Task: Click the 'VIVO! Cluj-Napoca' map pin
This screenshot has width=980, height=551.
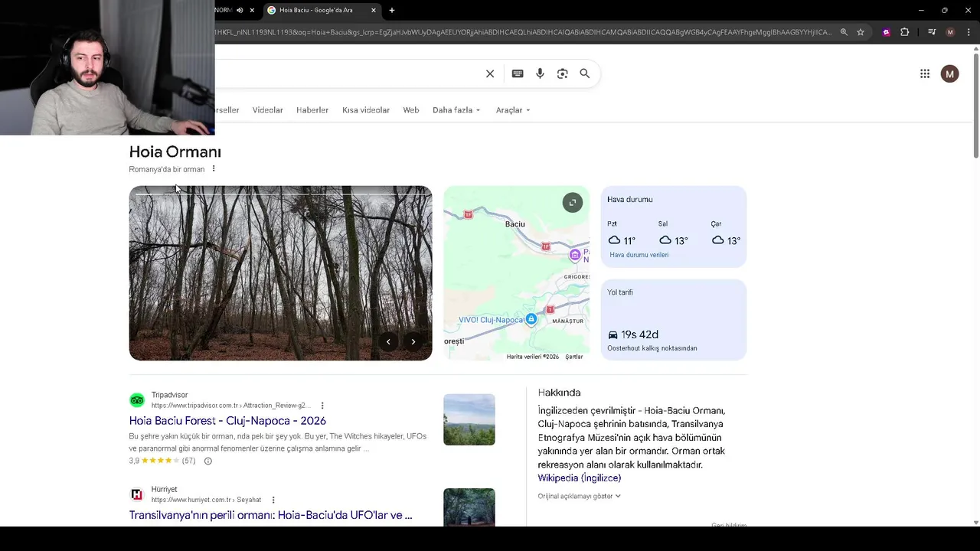Action: click(x=531, y=319)
